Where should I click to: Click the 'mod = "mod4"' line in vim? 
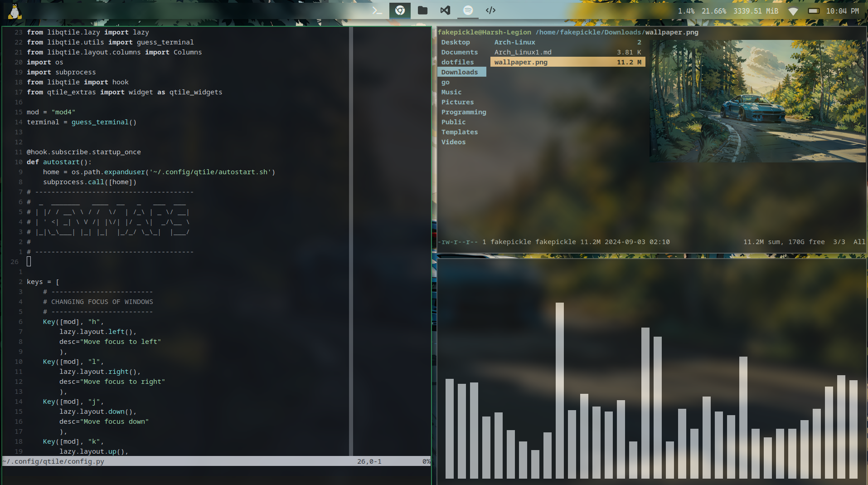pyautogui.click(x=51, y=112)
